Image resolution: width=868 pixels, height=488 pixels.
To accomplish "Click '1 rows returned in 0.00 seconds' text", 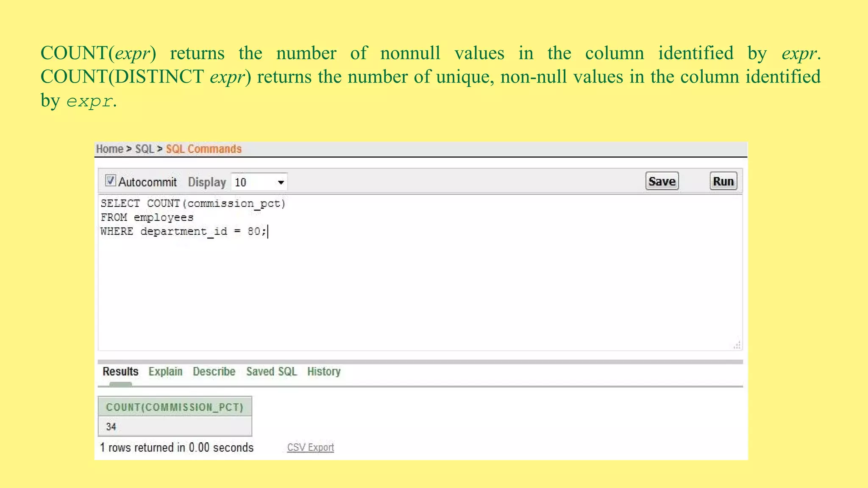I will pos(177,447).
